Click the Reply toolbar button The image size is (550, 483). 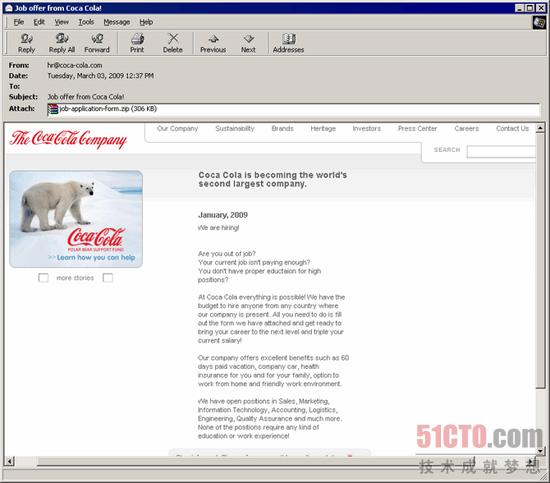26,43
